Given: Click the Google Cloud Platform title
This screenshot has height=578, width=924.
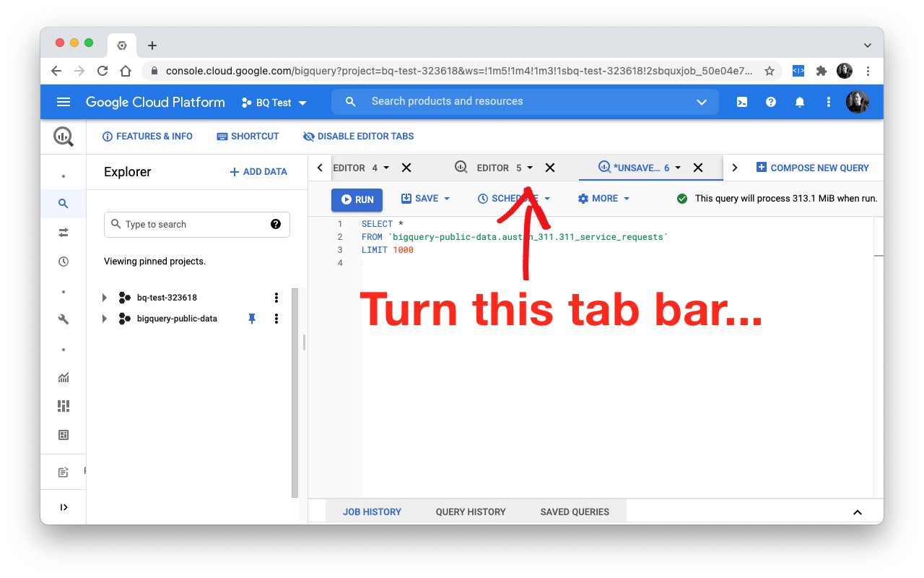Looking at the screenshot, I should (x=155, y=103).
